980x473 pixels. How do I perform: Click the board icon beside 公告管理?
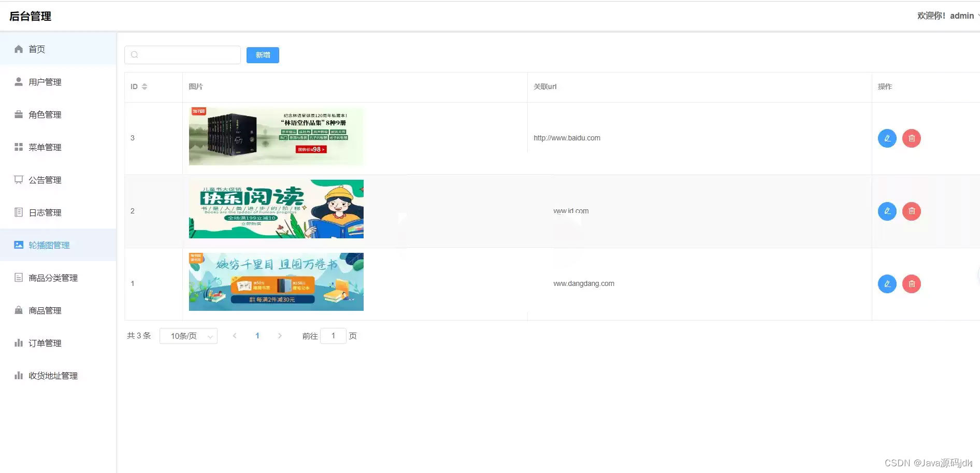click(19, 180)
